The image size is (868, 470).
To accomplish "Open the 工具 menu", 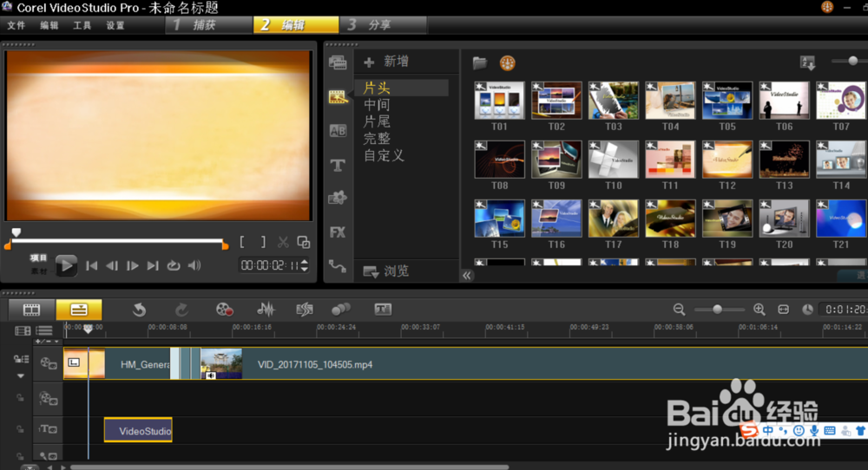I will point(82,25).
